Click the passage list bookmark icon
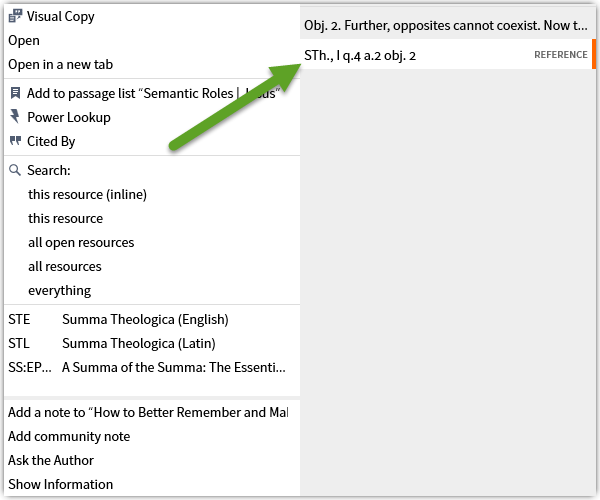600x500 pixels. tap(15, 93)
